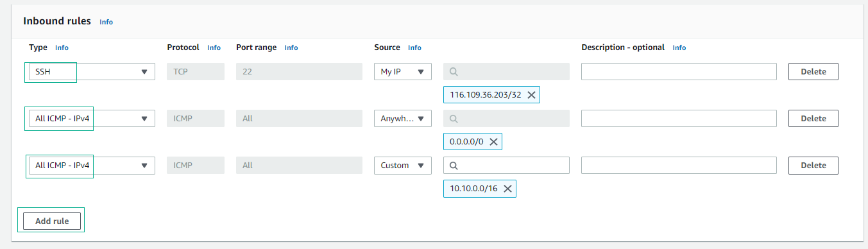Delete the ICMP rule with 10.10.0.0/16

(813, 165)
